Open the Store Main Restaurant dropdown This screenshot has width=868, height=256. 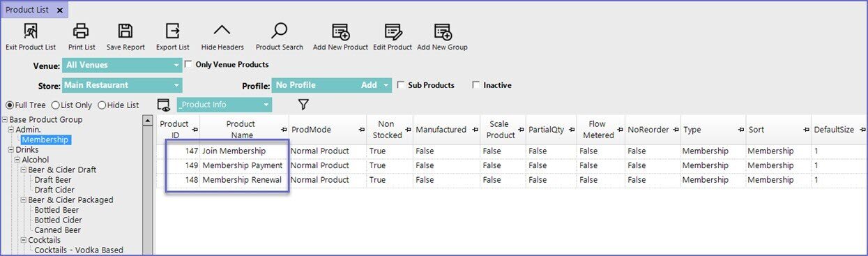[121, 85]
